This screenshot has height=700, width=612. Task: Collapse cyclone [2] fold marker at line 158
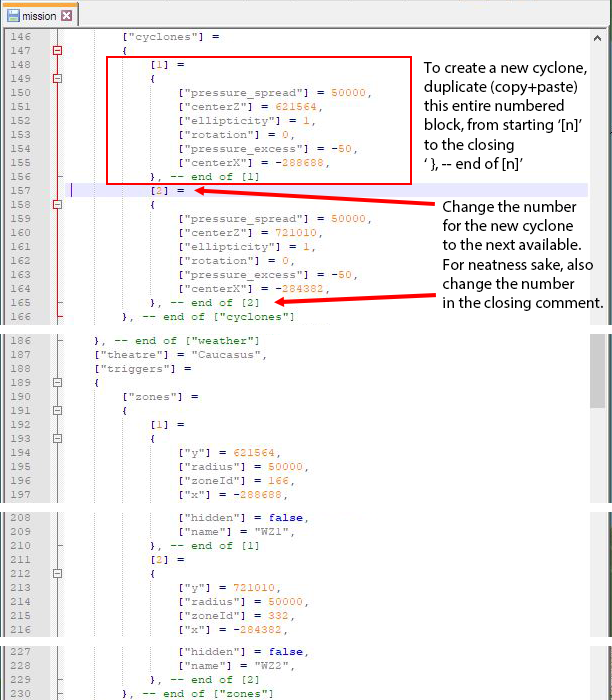click(x=57, y=204)
